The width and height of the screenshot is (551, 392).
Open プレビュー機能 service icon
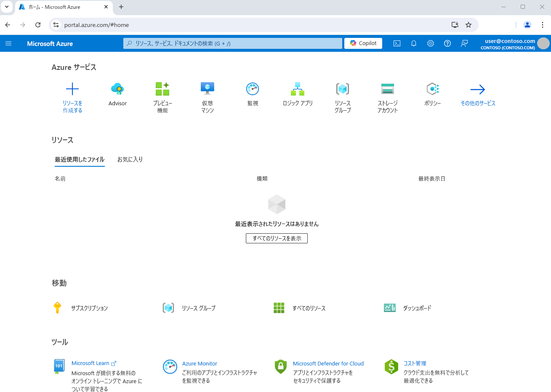point(162,89)
